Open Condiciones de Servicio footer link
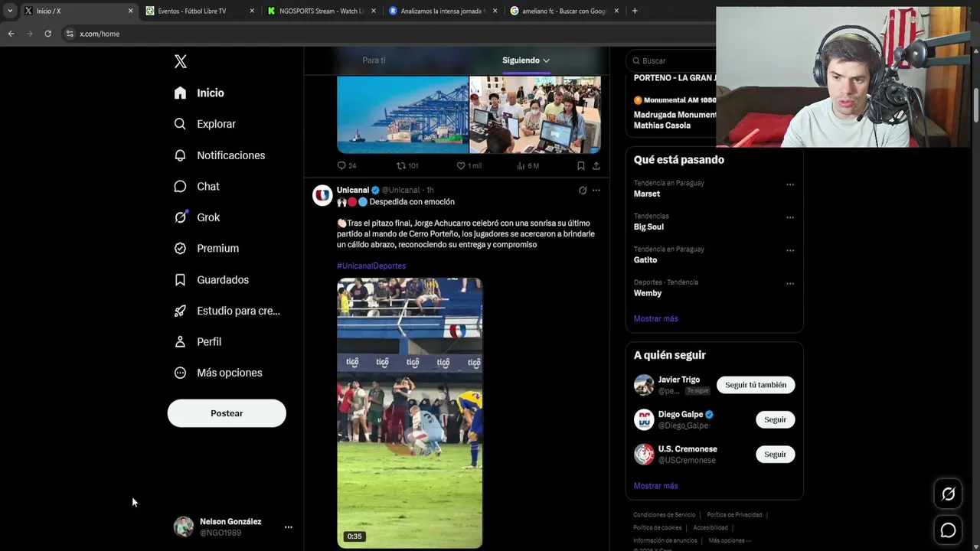Viewport: 980px width, 551px height. pos(664,515)
